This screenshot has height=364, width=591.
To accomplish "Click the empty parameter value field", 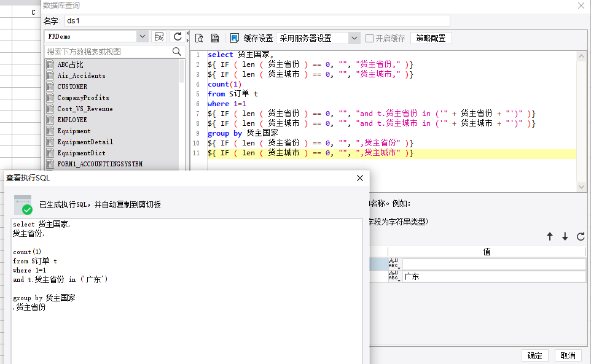I will 494,264.
